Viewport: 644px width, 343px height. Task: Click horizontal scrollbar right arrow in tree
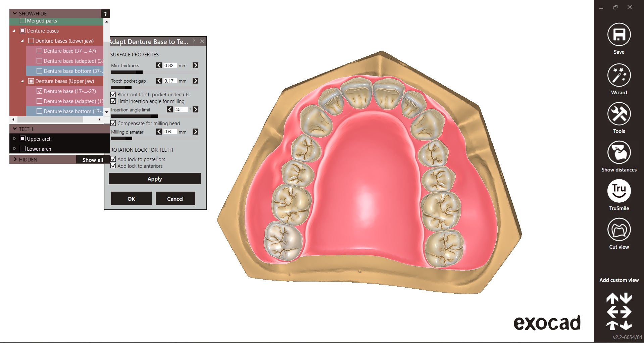(99, 119)
